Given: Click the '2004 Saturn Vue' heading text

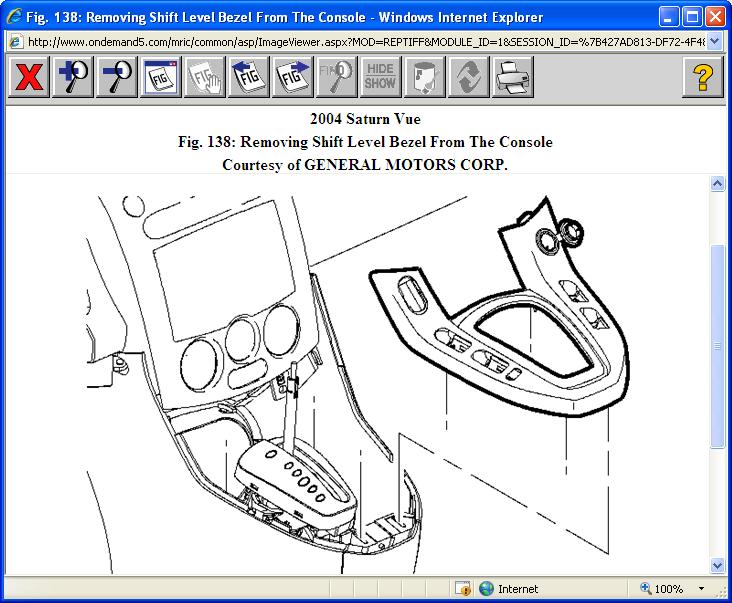Looking at the screenshot, I should coord(365,119).
